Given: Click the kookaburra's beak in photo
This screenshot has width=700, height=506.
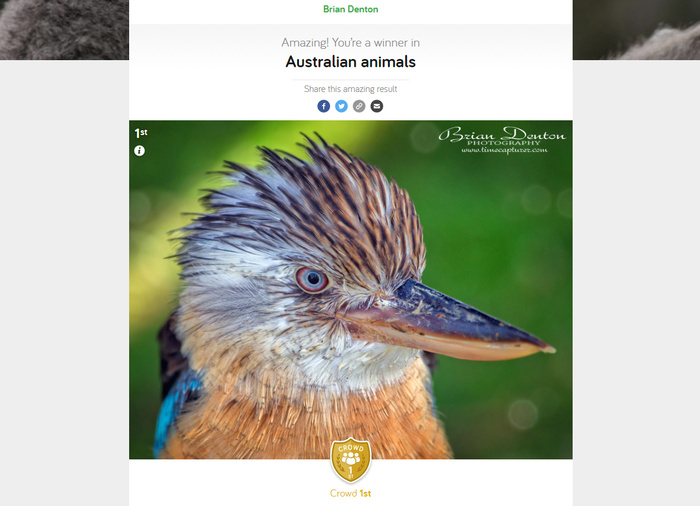Looking at the screenshot, I should point(444,322).
